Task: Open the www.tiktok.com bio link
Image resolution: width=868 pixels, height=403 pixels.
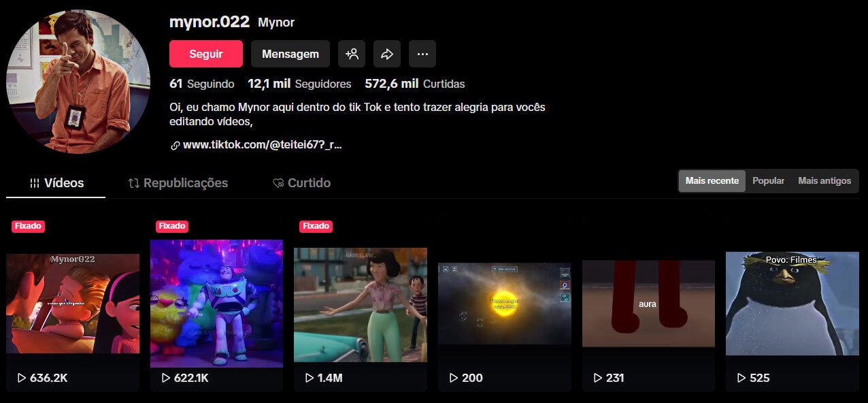Action: click(x=262, y=144)
